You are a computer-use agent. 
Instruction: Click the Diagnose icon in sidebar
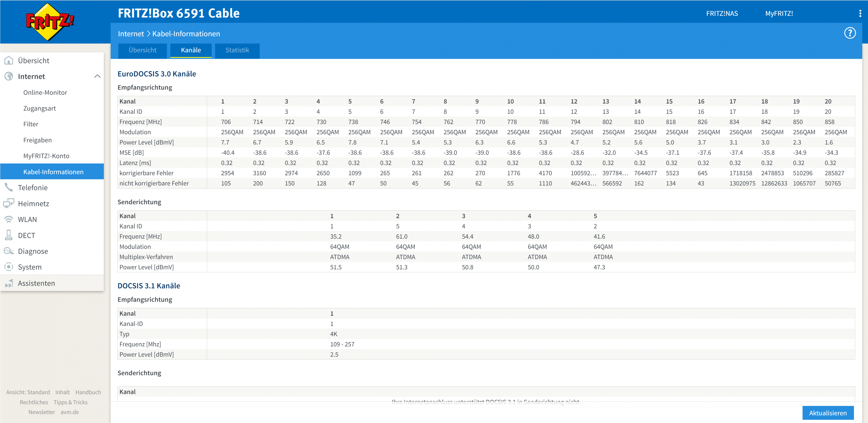[9, 251]
